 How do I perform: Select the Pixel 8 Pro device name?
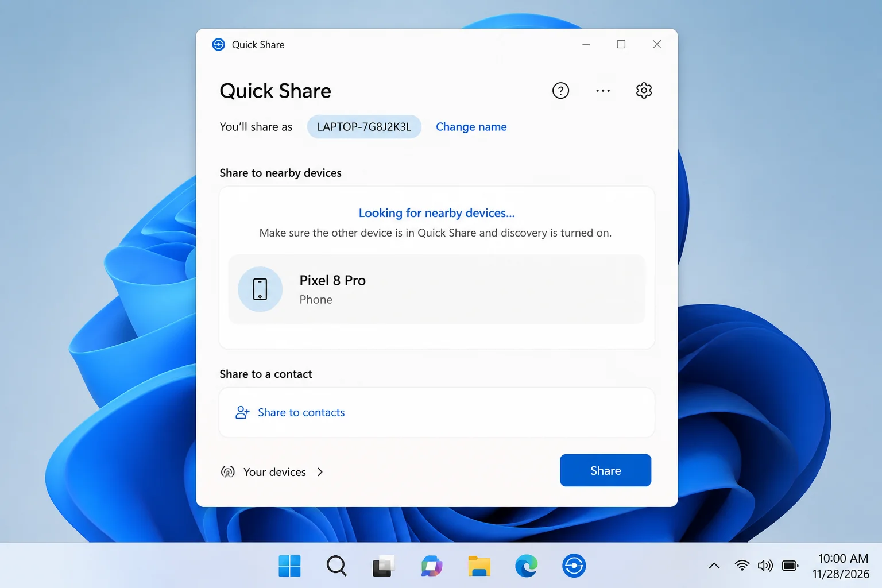[332, 280]
